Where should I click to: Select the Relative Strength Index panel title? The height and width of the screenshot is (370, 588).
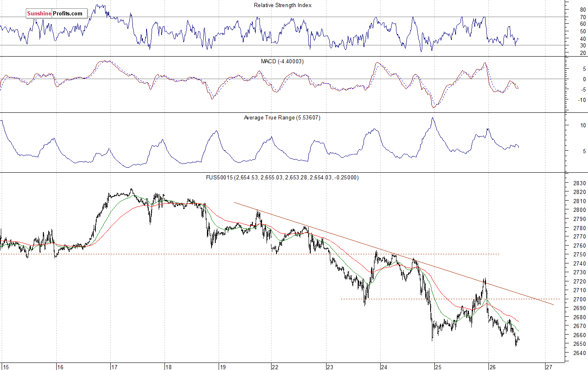click(x=283, y=5)
